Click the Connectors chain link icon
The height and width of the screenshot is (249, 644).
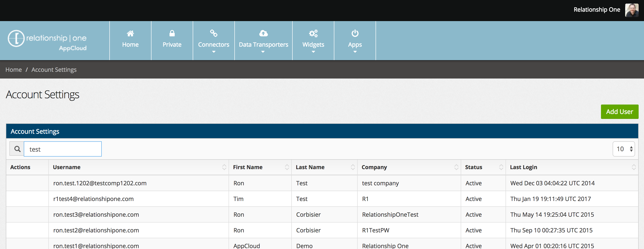pyautogui.click(x=214, y=33)
